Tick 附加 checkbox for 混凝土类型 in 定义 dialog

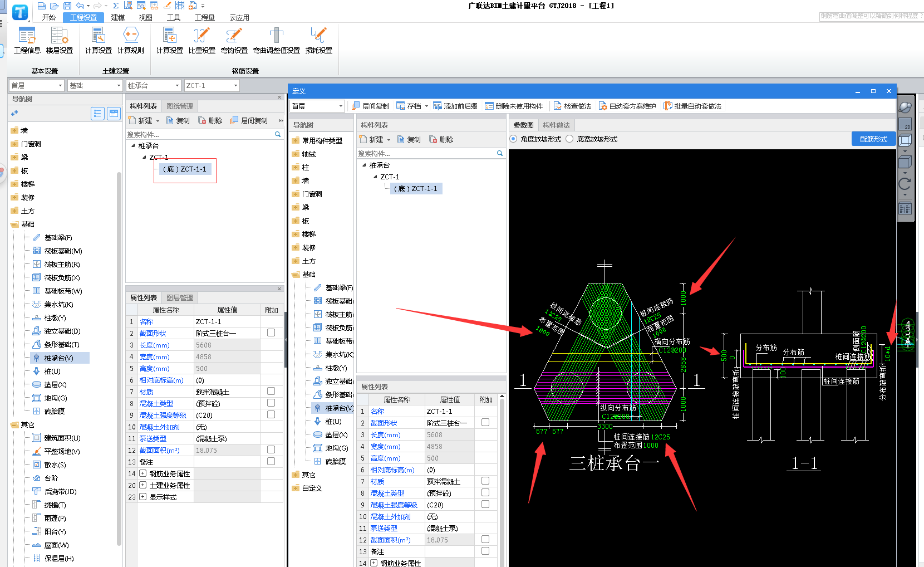tap(485, 492)
